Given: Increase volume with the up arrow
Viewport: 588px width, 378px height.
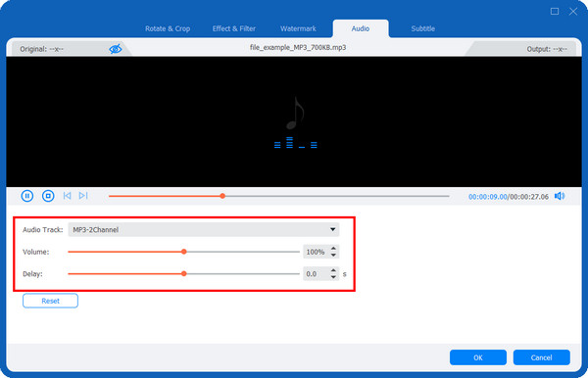Looking at the screenshot, I should tap(333, 249).
